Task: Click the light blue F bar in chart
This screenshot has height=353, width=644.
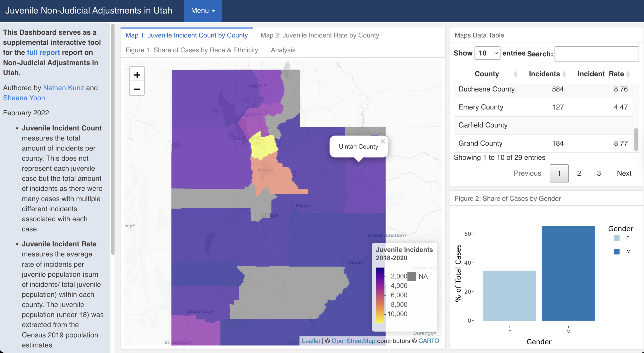Action: pyautogui.click(x=510, y=296)
